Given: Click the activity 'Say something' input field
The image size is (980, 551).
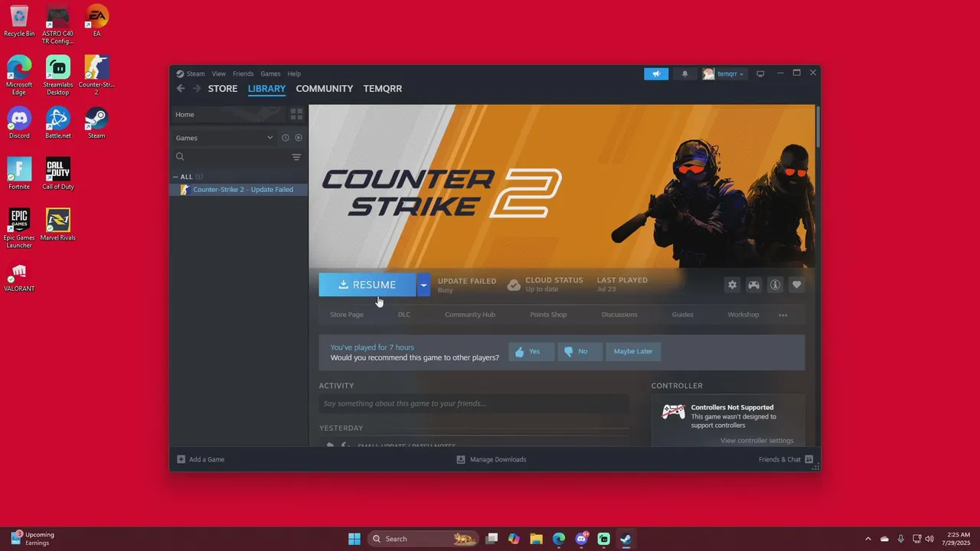Looking at the screenshot, I should [474, 403].
